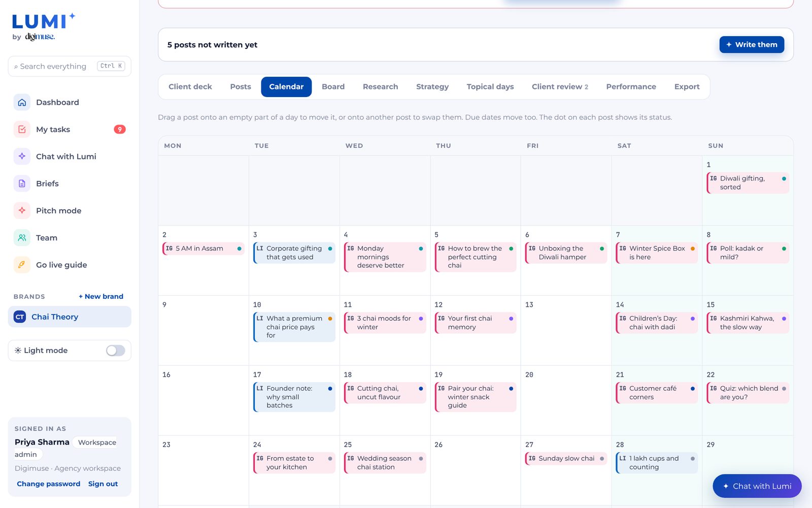Toggle the Light mode switch
This screenshot has width=812, height=508.
[115, 351]
